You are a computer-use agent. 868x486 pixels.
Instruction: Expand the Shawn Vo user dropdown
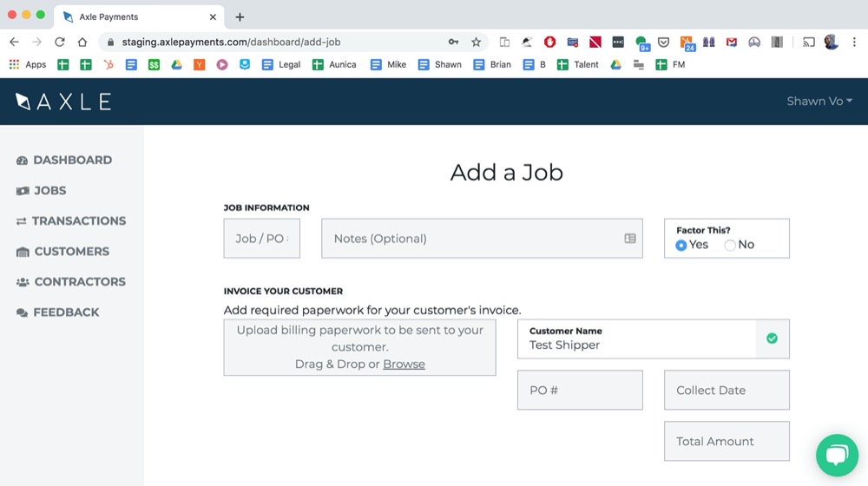point(819,102)
